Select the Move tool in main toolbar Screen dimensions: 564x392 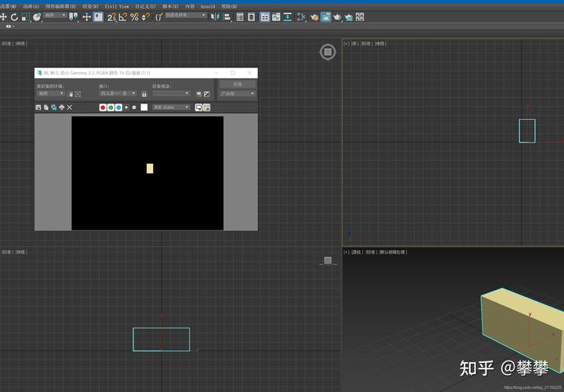(4, 16)
